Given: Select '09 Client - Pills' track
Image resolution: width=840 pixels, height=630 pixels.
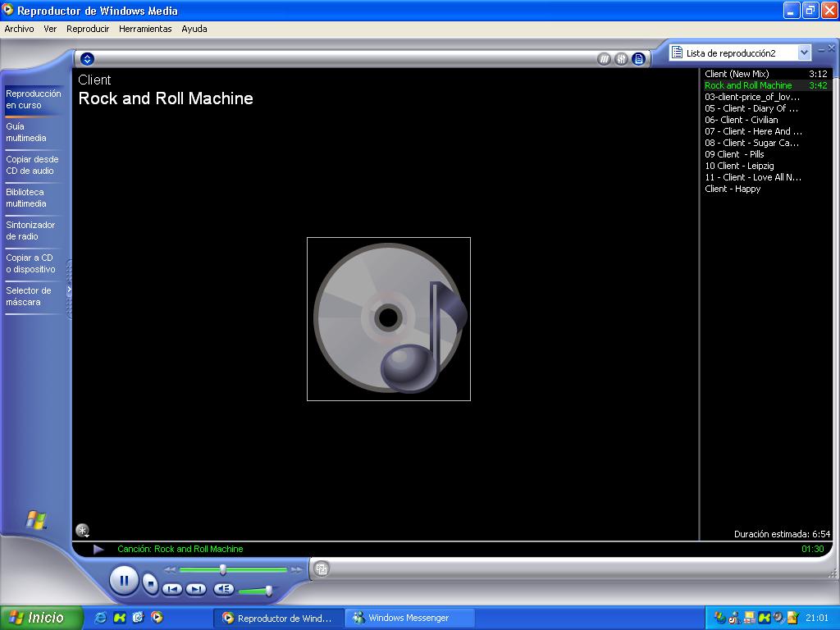Looking at the screenshot, I should pyautogui.click(x=766, y=154).
